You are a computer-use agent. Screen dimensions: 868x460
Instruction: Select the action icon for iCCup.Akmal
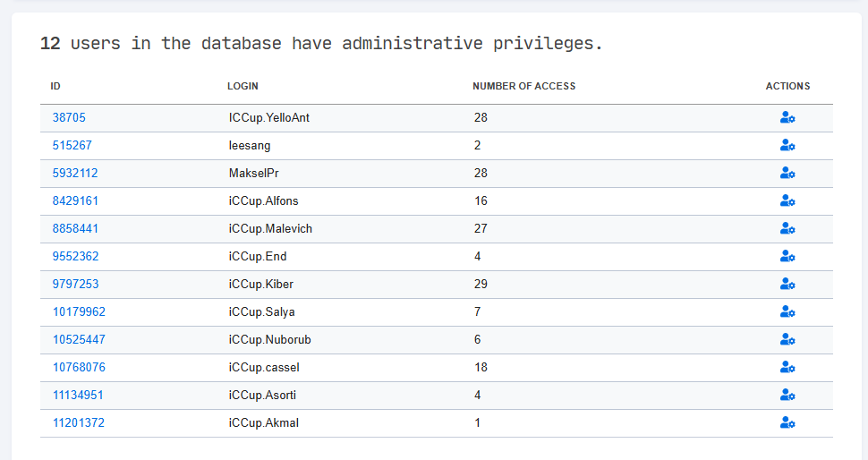787,422
